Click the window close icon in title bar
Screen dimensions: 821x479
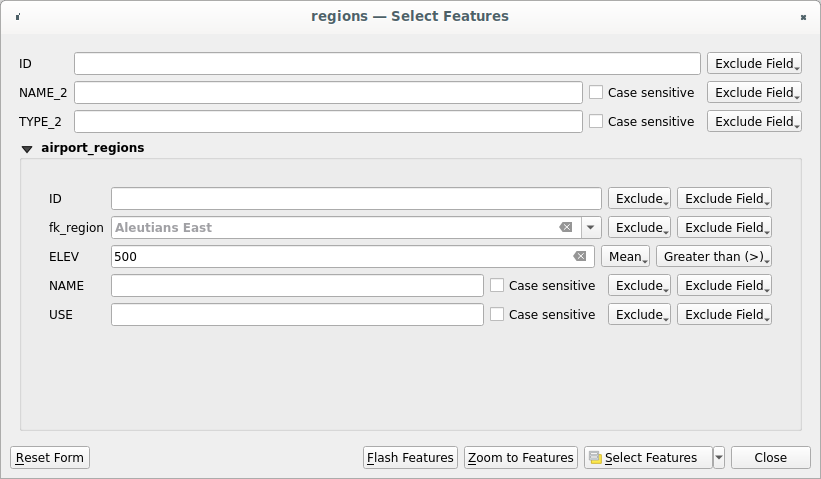[x=803, y=17]
